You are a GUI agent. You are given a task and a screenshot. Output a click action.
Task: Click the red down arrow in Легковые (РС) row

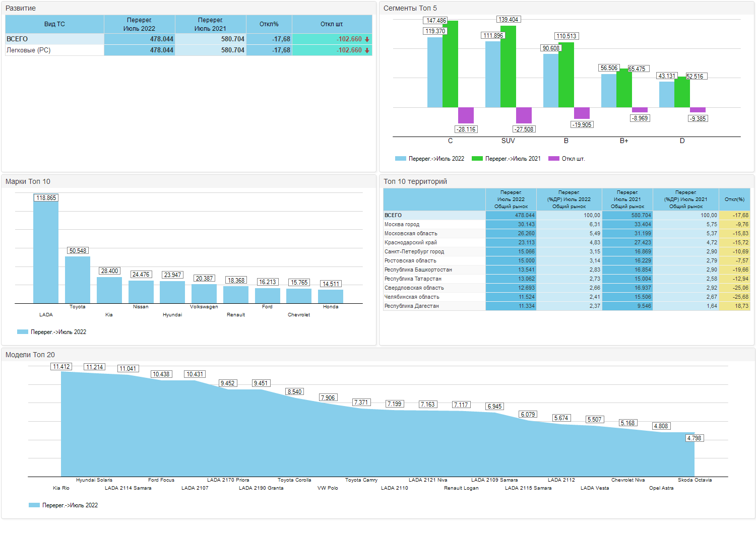click(x=367, y=50)
